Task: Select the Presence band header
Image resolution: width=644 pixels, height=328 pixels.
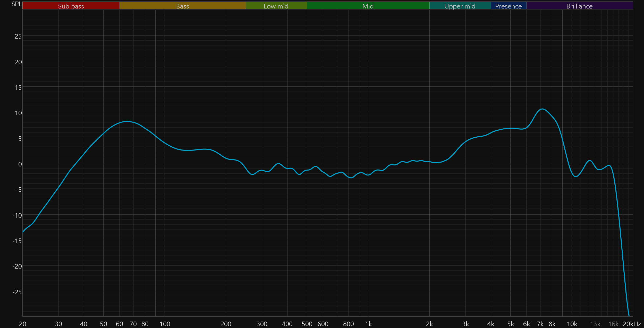Action: [x=508, y=6]
